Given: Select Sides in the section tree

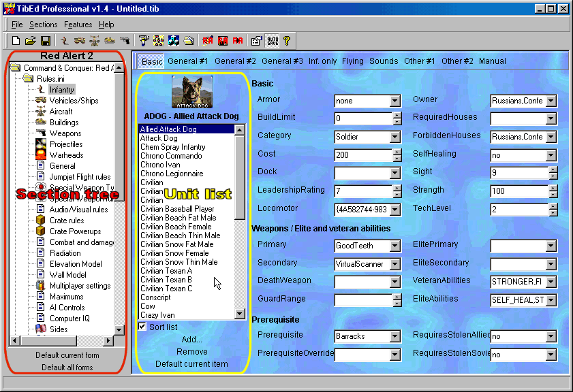Looking at the screenshot, I should coord(59,329).
